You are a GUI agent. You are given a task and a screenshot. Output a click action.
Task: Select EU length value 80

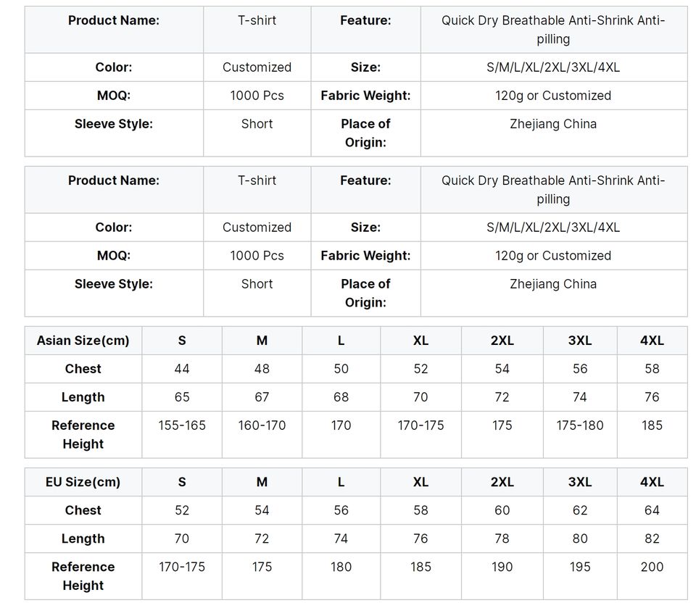(580, 538)
